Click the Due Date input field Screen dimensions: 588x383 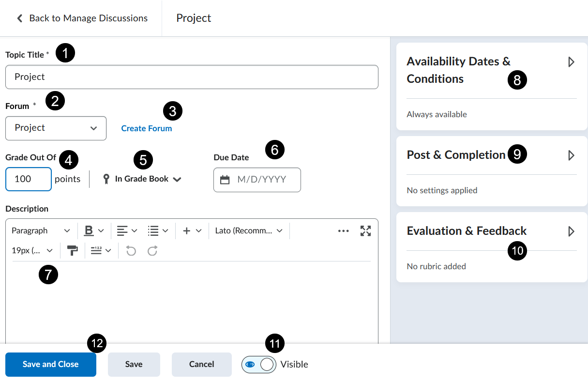pos(261,180)
